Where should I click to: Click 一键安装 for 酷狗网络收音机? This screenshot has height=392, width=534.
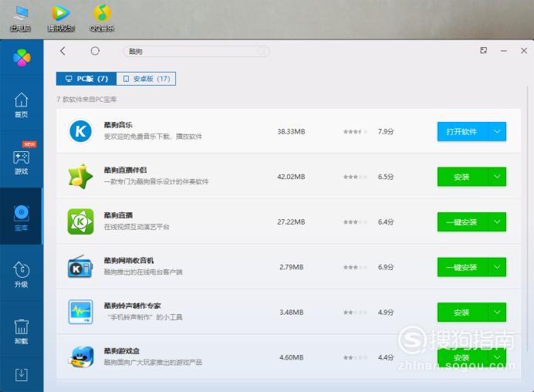click(x=462, y=267)
